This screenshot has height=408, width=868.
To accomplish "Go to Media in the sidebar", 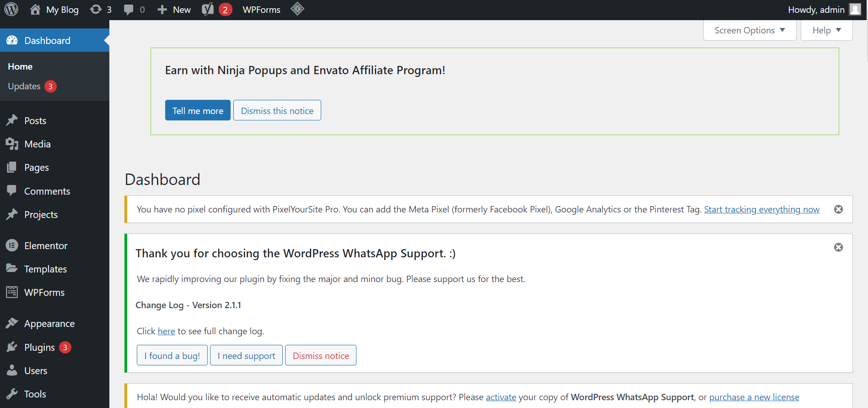I will (x=38, y=144).
